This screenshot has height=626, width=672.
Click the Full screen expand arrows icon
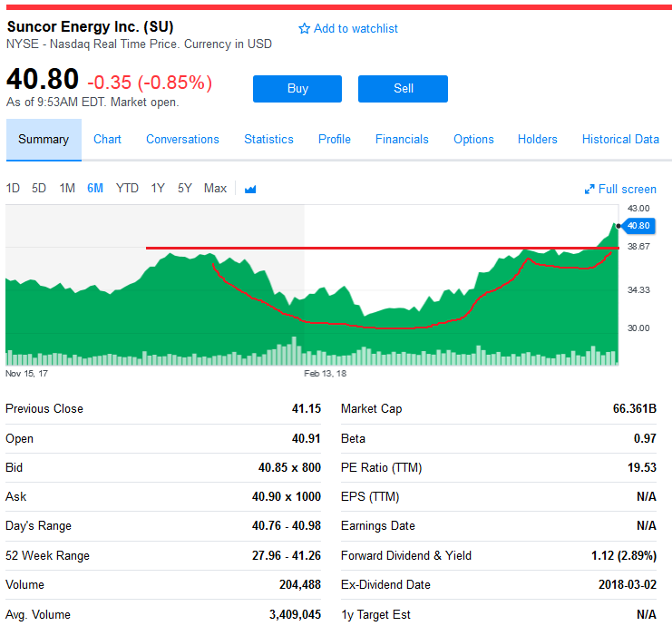(589, 189)
